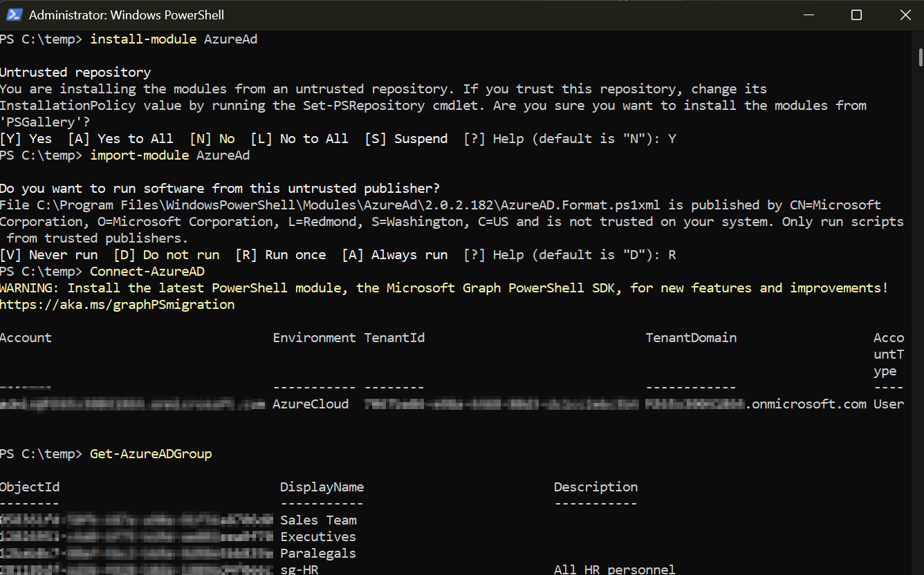
Task: Click the 'TenantId' column header
Action: coord(394,338)
